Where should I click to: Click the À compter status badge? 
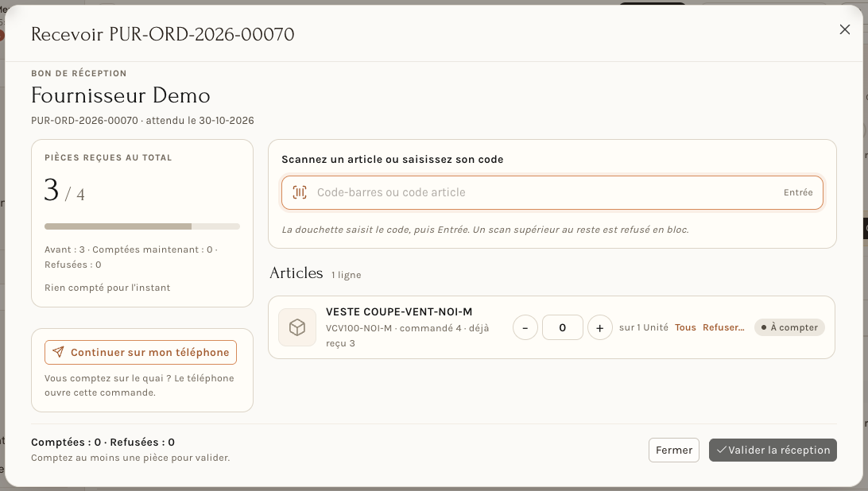tap(789, 327)
